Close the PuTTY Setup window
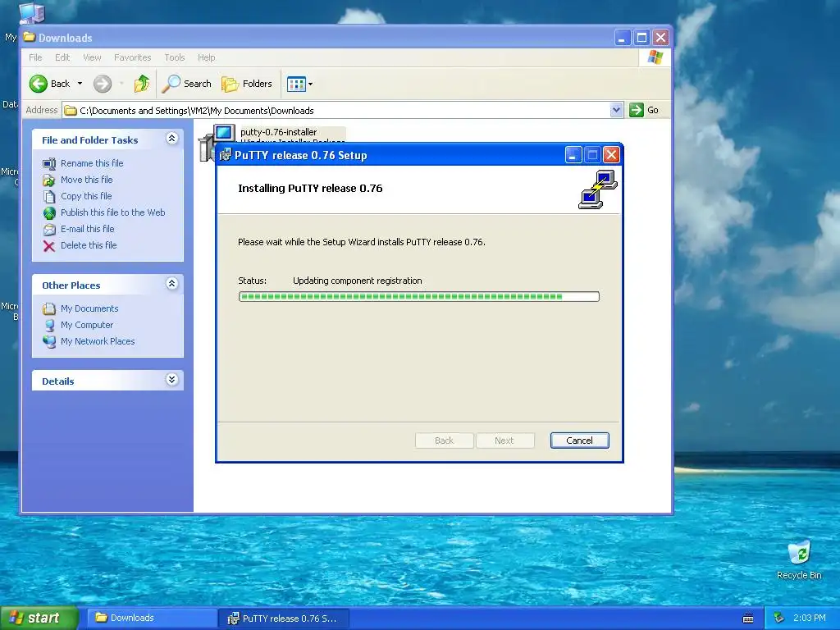This screenshot has width=840, height=630. 611,155
